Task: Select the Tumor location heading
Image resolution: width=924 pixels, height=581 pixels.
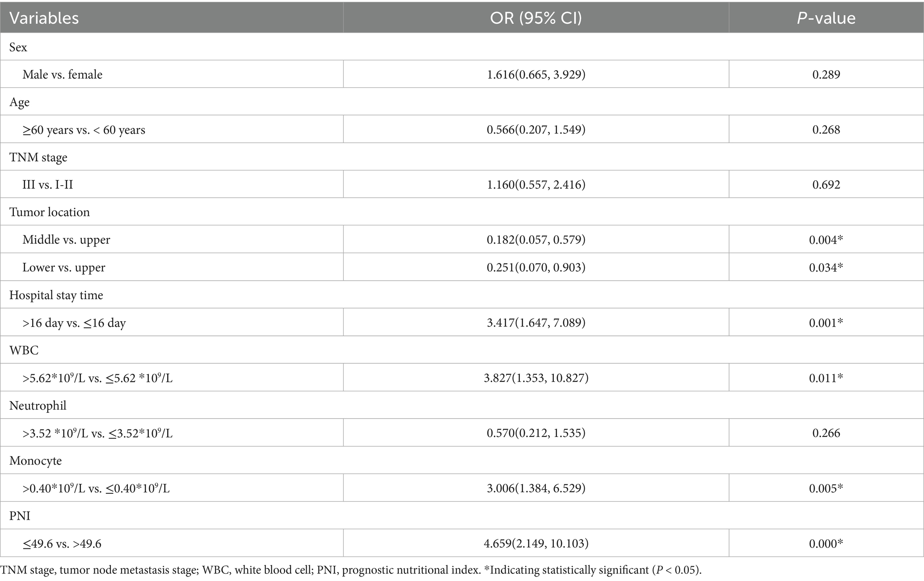Action: click(50, 212)
